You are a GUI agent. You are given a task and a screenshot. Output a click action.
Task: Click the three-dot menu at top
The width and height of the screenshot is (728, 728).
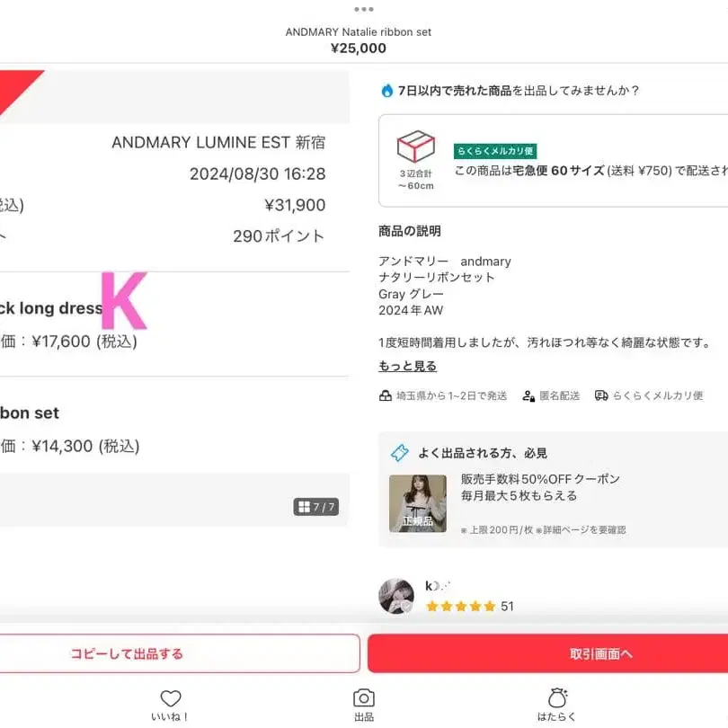363,9
